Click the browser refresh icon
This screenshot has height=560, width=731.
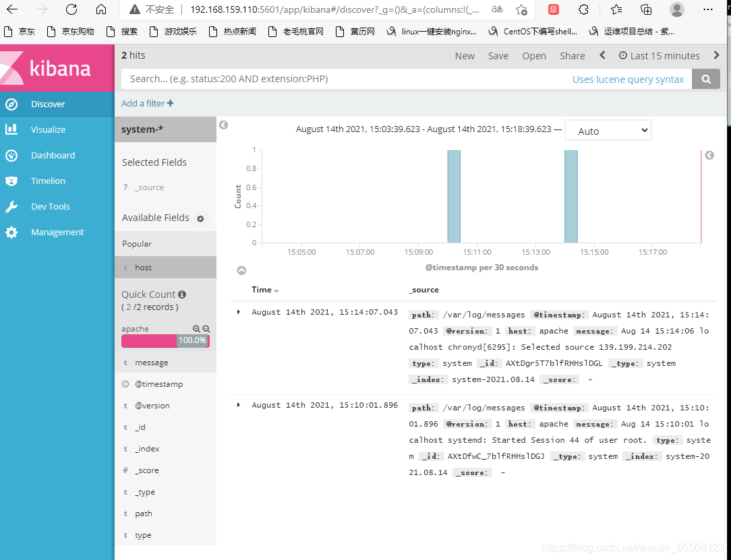[71, 9]
